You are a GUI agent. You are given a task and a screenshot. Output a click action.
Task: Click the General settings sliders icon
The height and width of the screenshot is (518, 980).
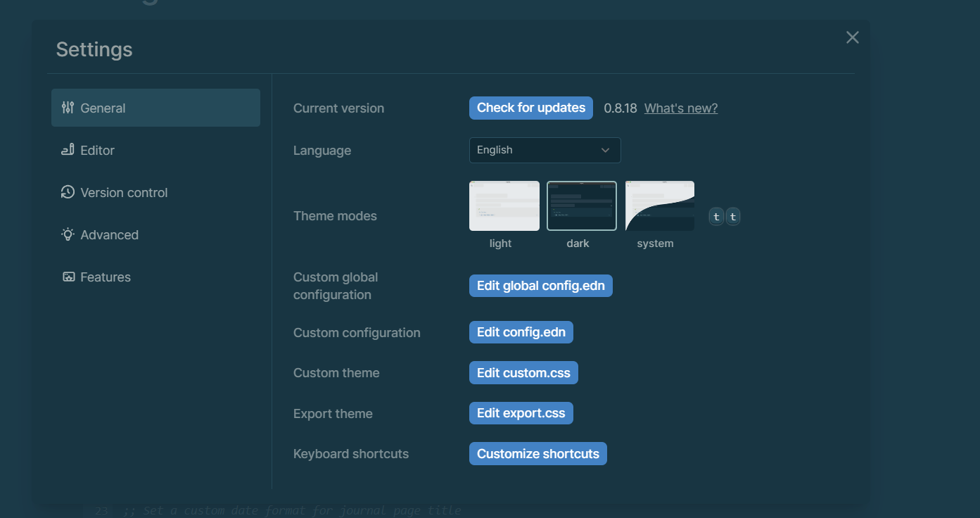(x=67, y=107)
